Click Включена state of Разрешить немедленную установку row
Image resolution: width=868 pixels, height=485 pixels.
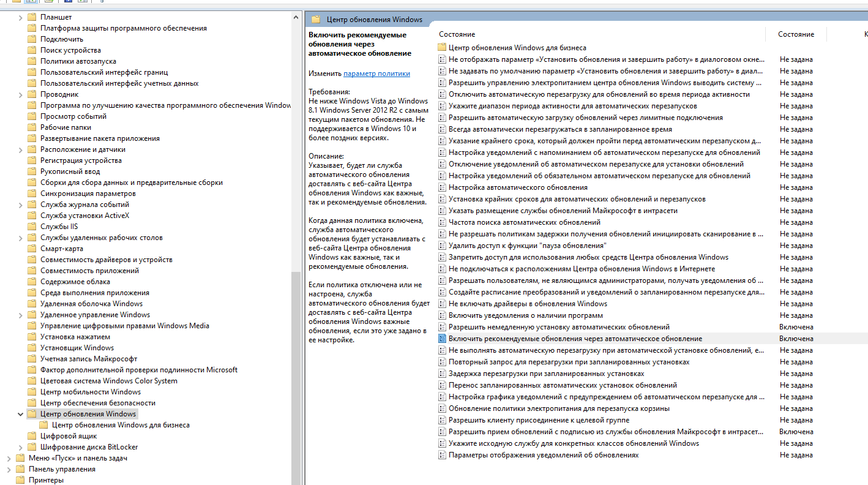tap(796, 327)
